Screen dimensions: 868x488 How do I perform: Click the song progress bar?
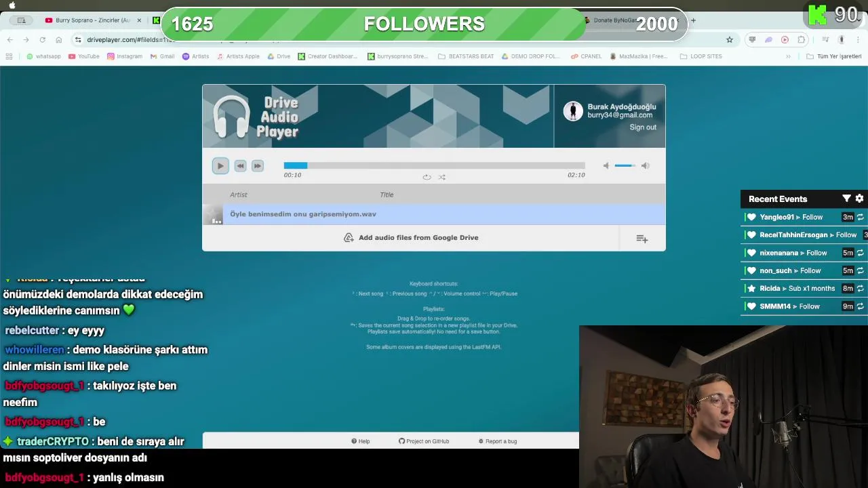[434, 165]
